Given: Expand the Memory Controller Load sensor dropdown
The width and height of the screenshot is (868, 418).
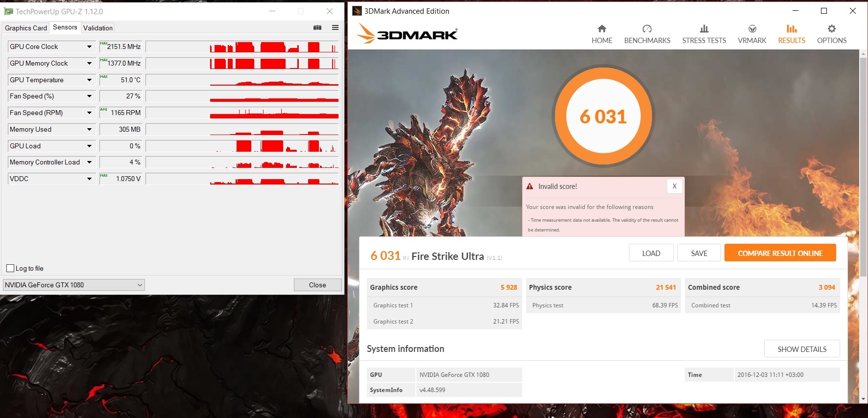Looking at the screenshot, I should click(89, 162).
